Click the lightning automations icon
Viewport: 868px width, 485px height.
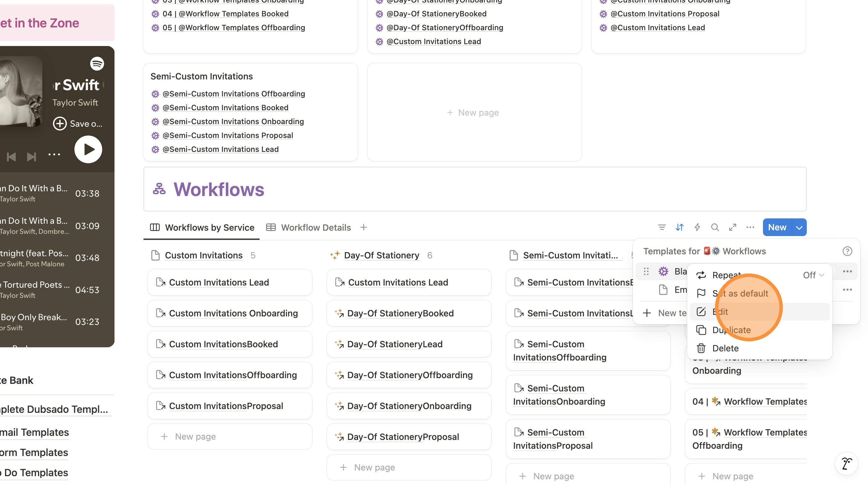coord(697,228)
